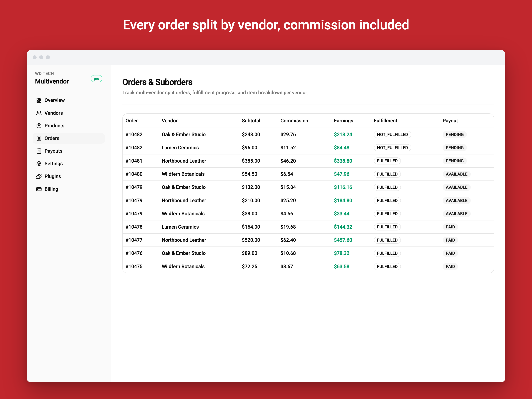Image resolution: width=532 pixels, height=399 pixels.
Task: Click the Earnings column header
Action: tap(343, 121)
